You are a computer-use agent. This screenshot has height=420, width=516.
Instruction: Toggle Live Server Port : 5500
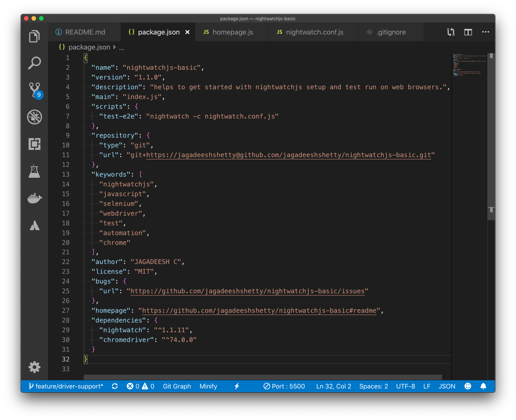[284, 386]
